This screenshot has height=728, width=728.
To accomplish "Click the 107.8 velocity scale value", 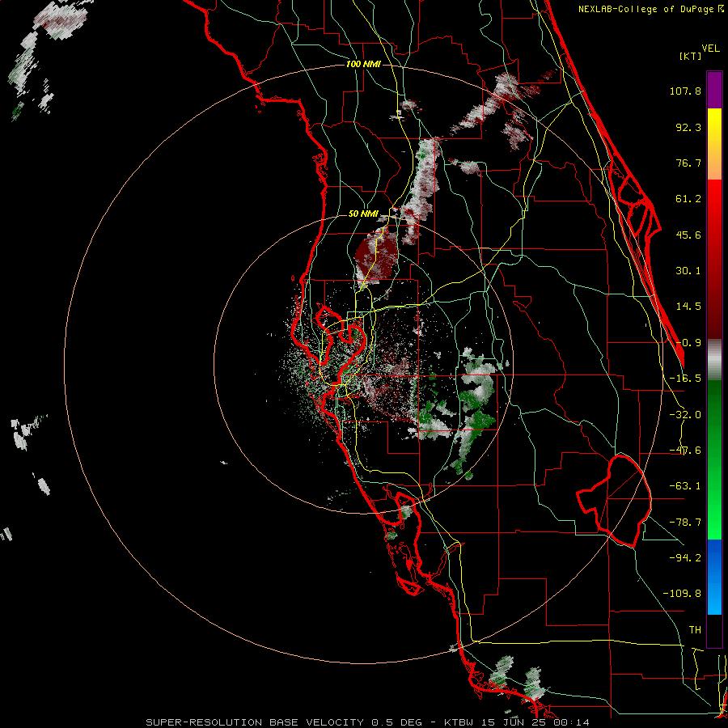I will pyautogui.click(x=685, y=91).
